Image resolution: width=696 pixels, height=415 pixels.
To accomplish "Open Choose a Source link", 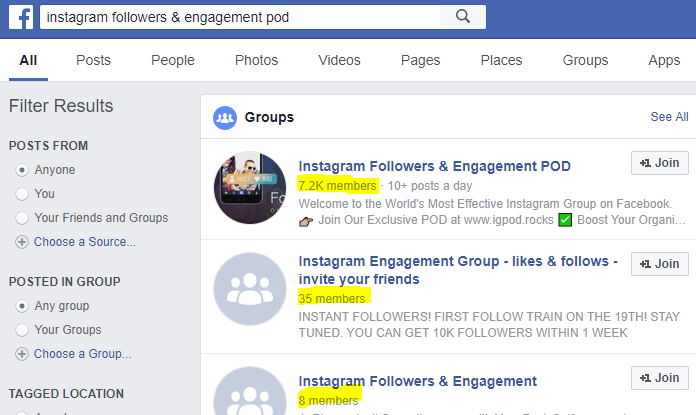I will (x=85, y=242).
